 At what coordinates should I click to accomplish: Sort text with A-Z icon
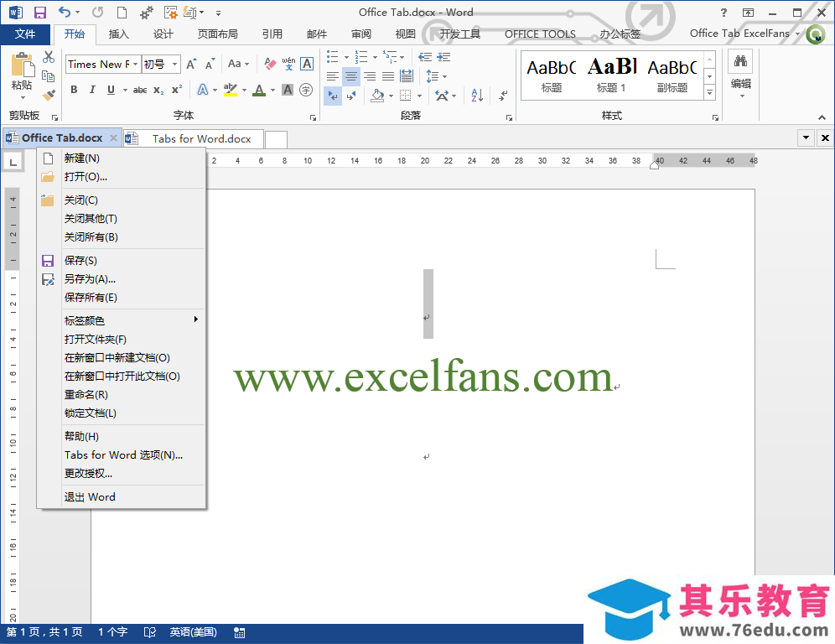(x=477, y=96)
